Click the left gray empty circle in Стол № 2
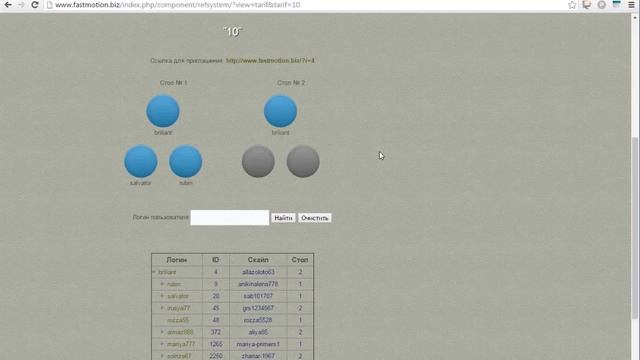Viewport: 640px width, 360px height. tap(258, 161)
